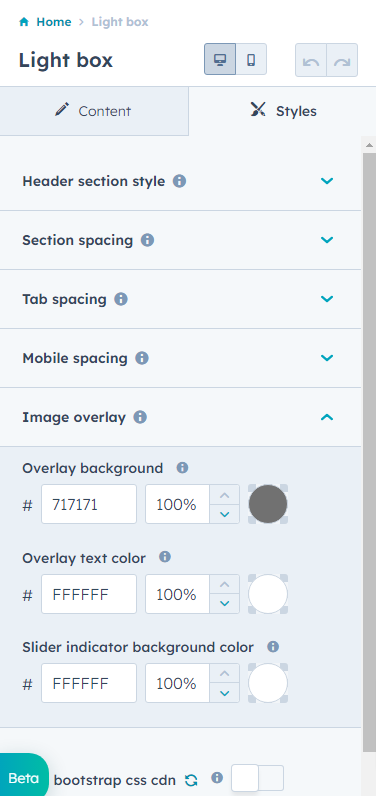Screen dimensions: 376x796
Task: Switch to mobile preview icon
Action: [x=251, y=59]
